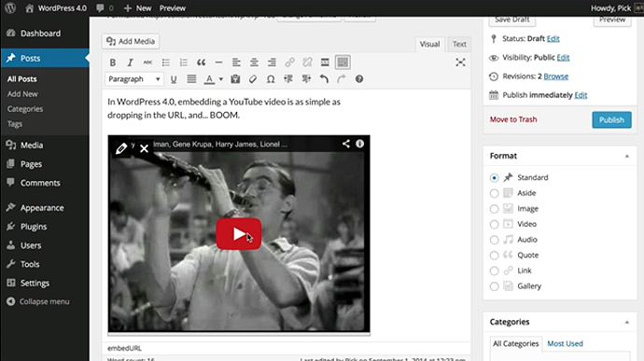Edit the post Visibility
The width and height of the screenshot is (644, 361).
pyautogui.click(x=563, y=58)
